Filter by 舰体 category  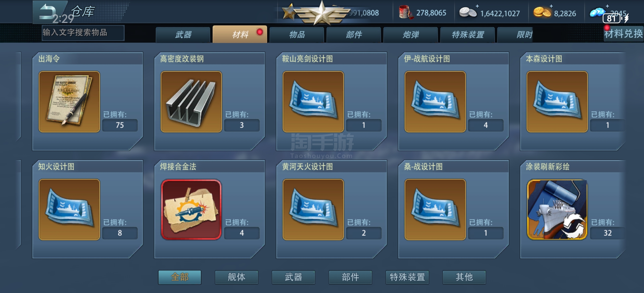click(x=237, y=277)
